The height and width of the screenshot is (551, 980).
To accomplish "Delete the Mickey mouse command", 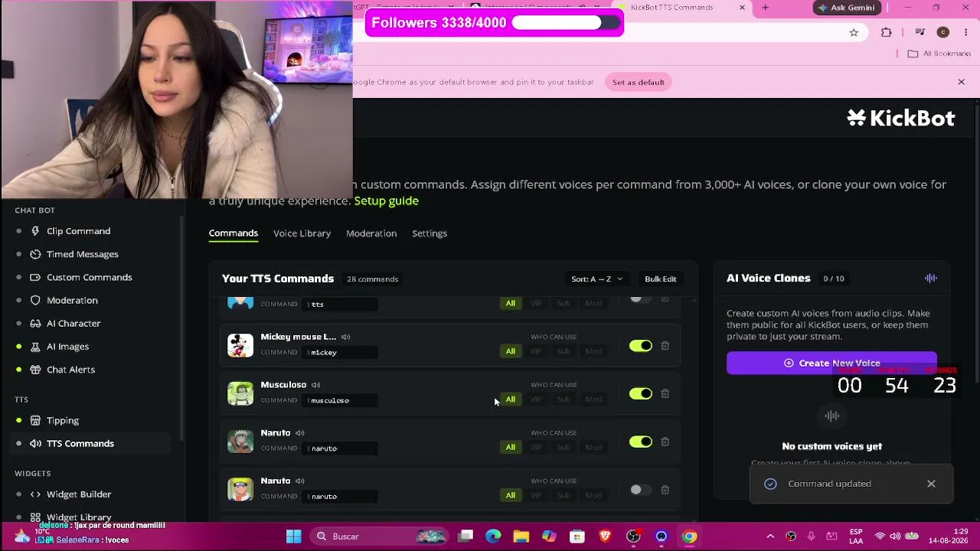I will point(665,346).
